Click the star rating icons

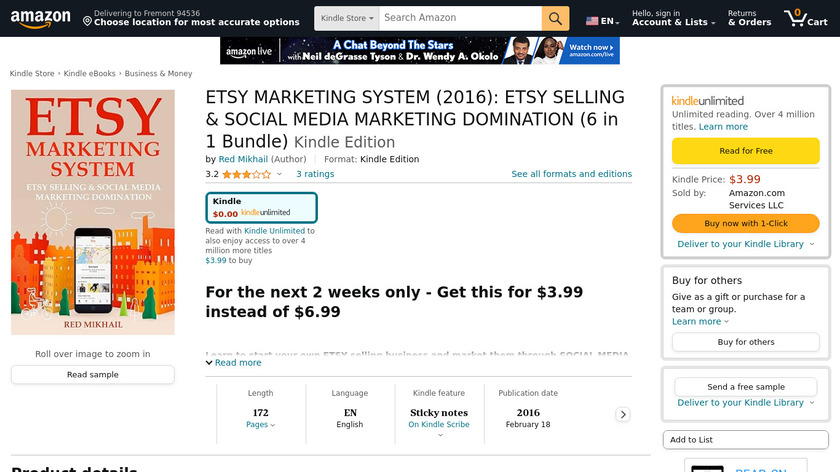[246, 174]
